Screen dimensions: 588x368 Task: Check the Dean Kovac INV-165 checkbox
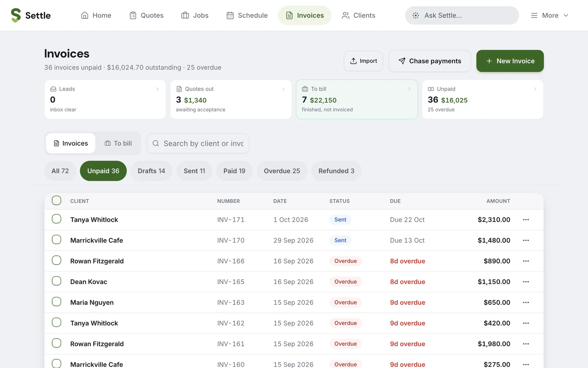[x=57, y=281]
